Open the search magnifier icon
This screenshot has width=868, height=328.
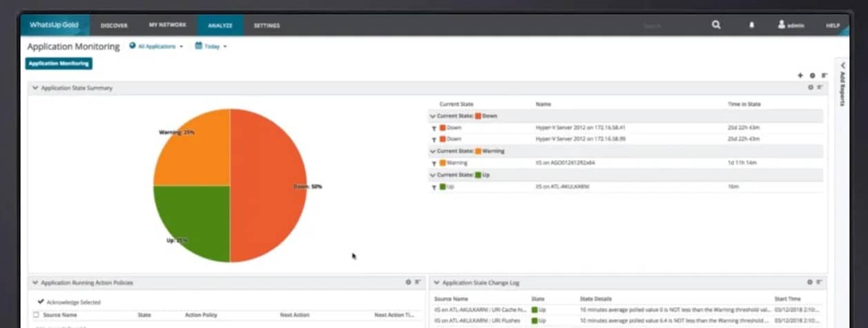(716, 25)
